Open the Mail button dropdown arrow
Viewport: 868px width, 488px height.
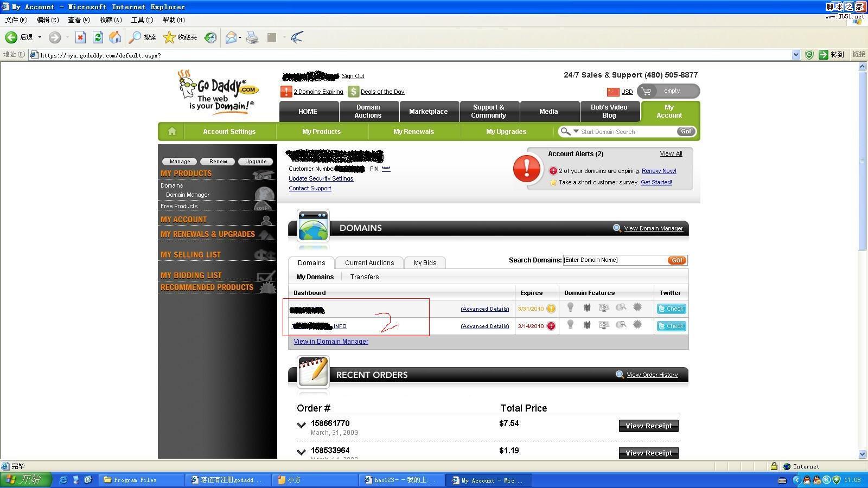click(240, 37)
